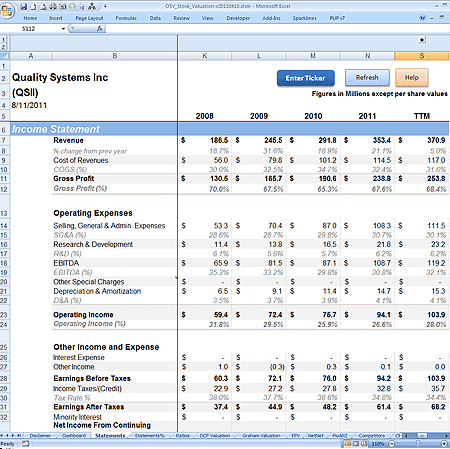Screen dimensions: 450x449
Task: Open Print Preview from Quick Access toolbar
Action: click(43, 6)
